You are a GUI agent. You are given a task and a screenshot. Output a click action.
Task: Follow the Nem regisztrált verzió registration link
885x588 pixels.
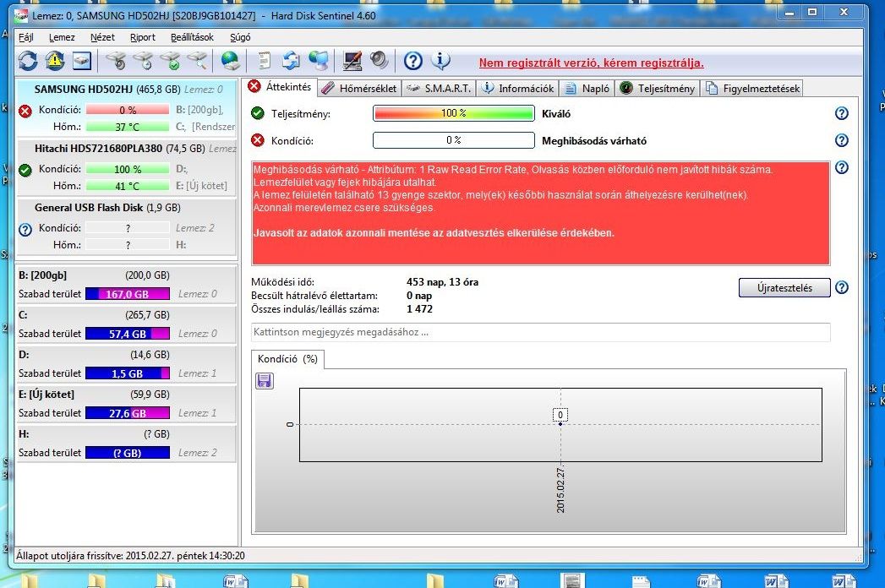(x=591, y=63)
